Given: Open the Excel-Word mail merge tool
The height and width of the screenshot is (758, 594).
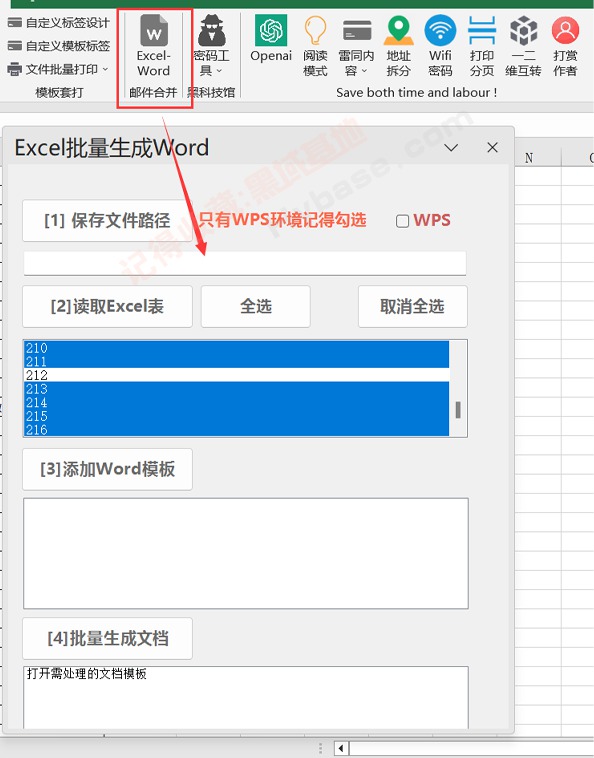Looking at the screenshot, I should tap(154, 46).
